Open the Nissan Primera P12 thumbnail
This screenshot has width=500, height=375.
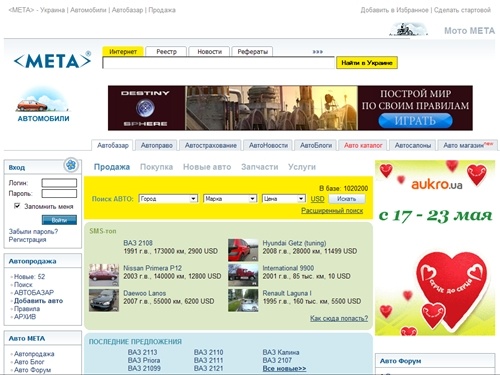(104, 275)
